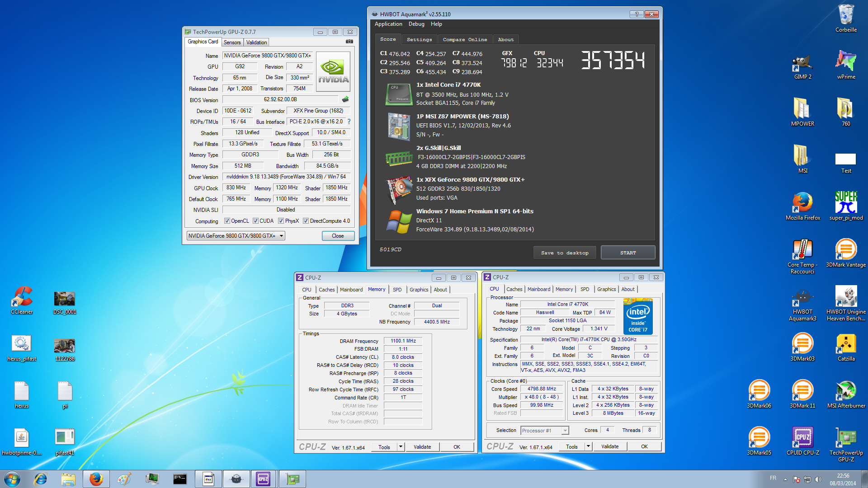Switch to Validation tab in GPU-Z
This screenshot has height=488, width=868.
(x=256, y=42)
